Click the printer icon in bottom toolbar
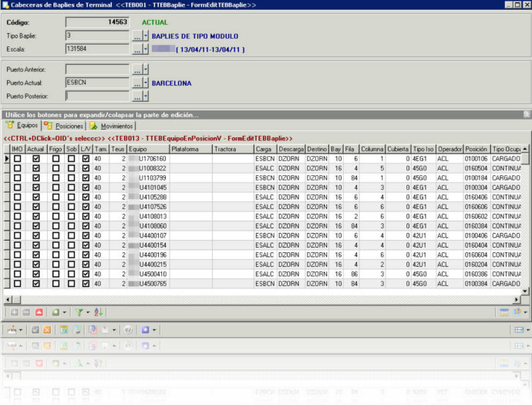The image size is (532, 405). pyautogui.click(x=77, y=329)
